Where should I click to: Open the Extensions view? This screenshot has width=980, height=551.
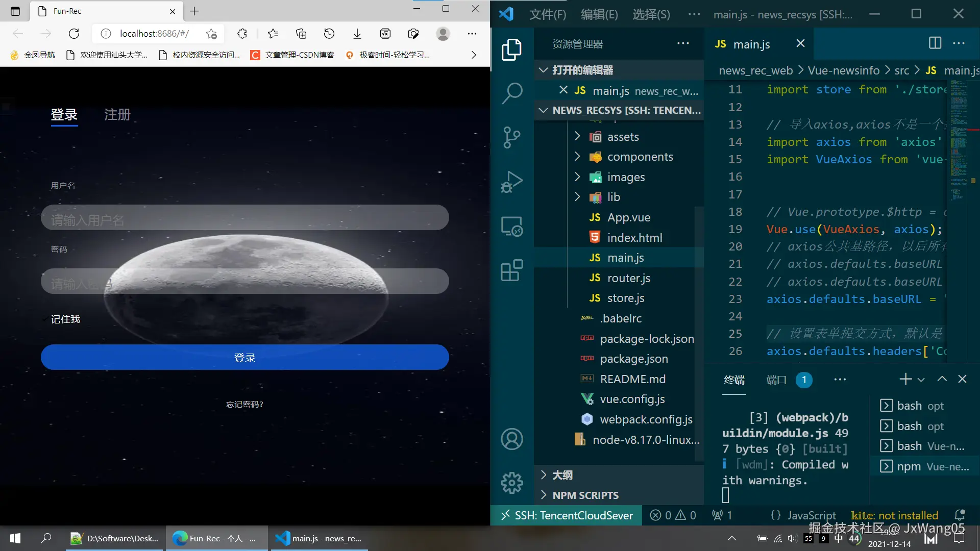tap(512, 270)
